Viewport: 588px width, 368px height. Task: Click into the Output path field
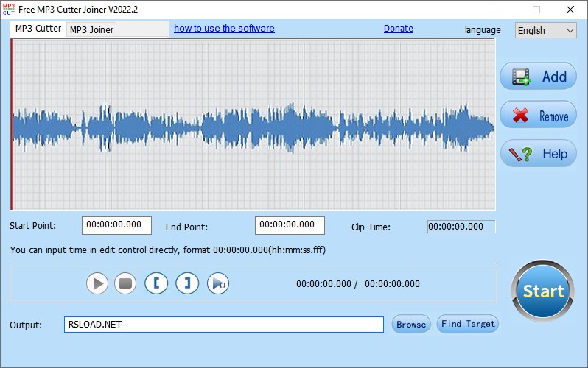click(x=223, y=325)
